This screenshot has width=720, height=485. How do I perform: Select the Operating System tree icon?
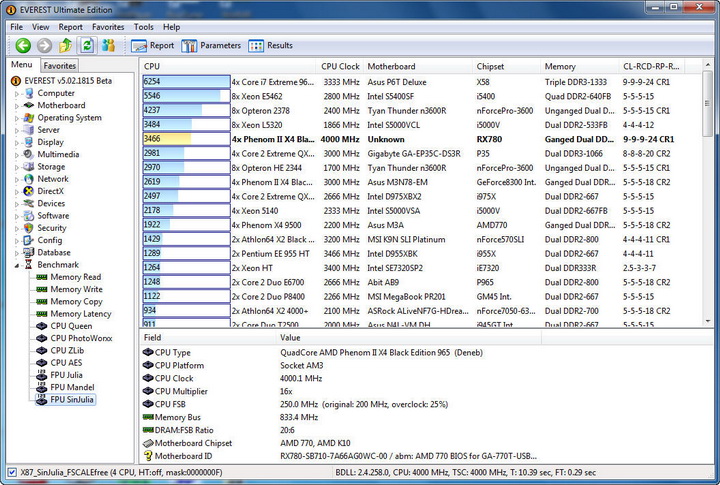29,118
